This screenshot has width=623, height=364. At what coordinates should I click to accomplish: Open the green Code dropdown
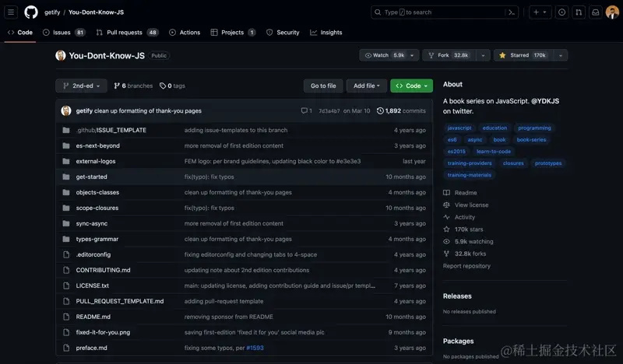[412, 86]
